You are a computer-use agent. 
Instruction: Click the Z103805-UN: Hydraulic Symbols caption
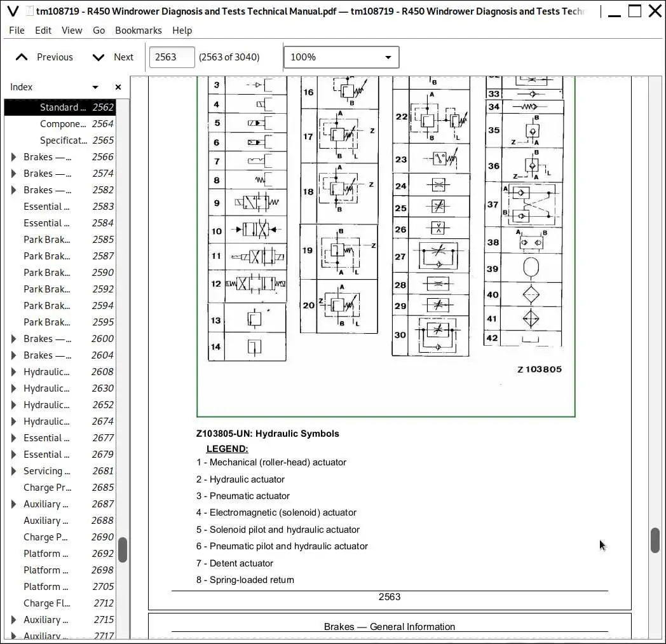[x=268, y=434]
